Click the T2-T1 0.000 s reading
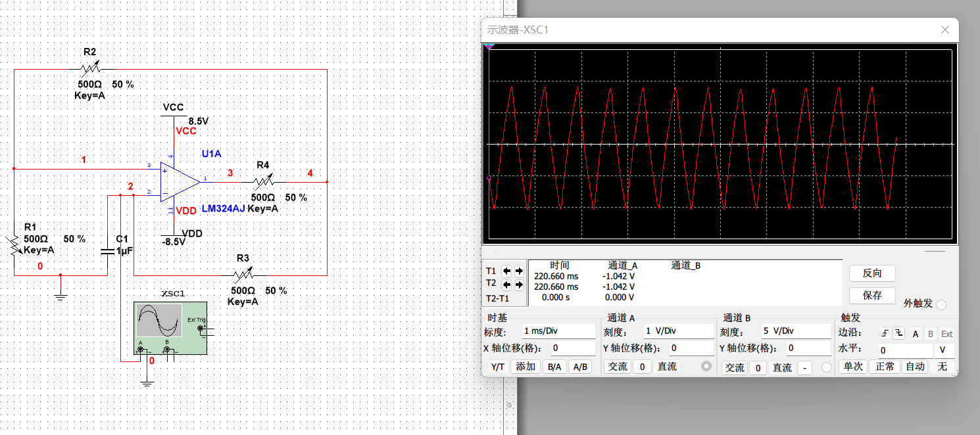Image resolution: width=980 pixels, height=435 pixels. click(x=556, y=298)
